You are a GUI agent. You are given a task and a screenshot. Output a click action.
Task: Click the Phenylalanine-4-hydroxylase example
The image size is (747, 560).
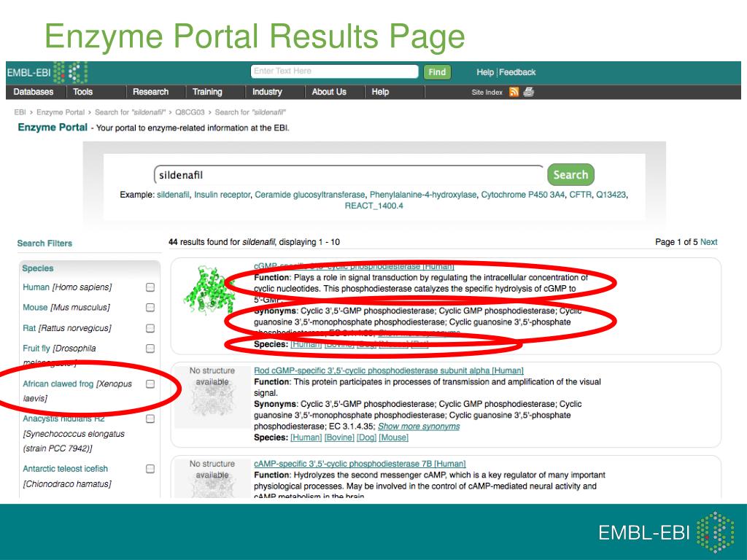[423, 195]
